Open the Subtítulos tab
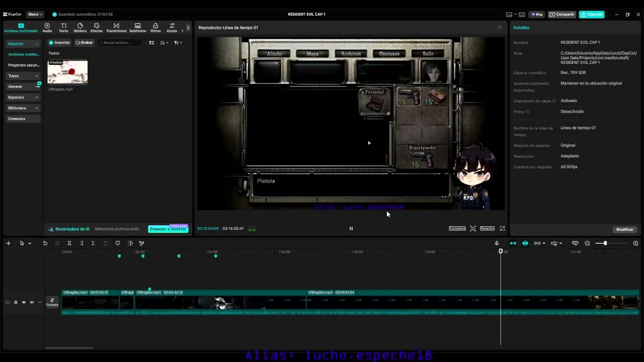644x362 pixels. click(138, 28)
